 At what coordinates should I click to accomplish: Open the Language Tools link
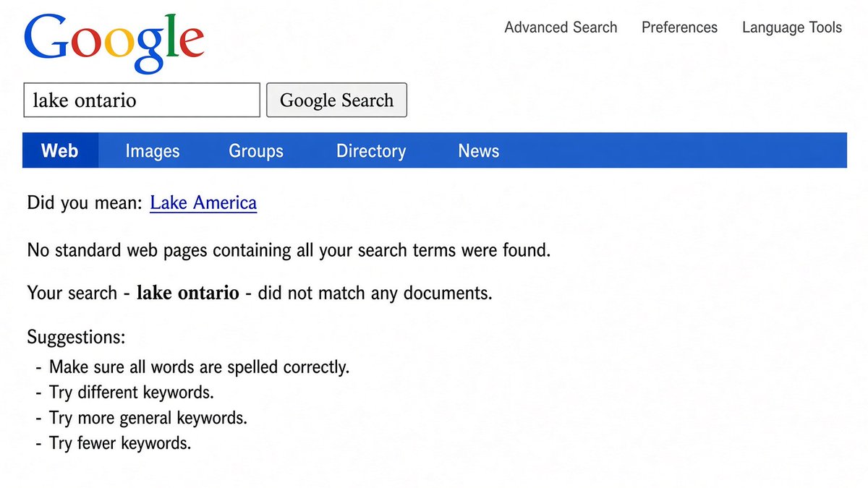792,28
